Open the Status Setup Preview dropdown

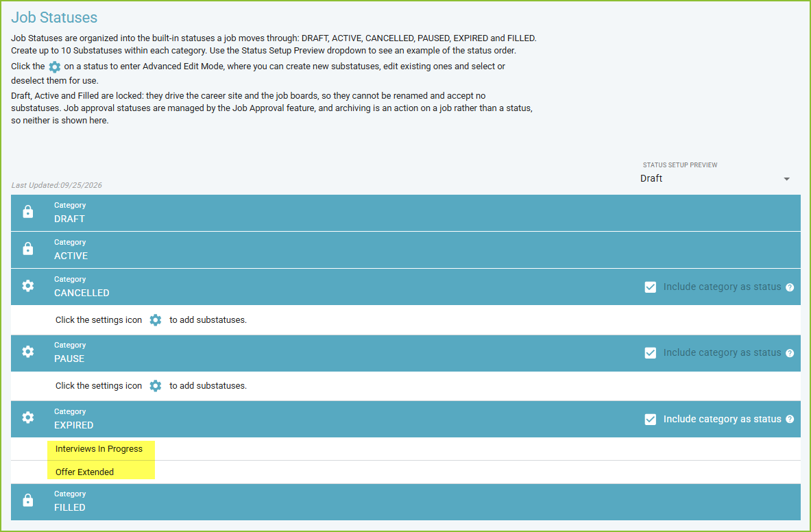[x=715, y=178]
